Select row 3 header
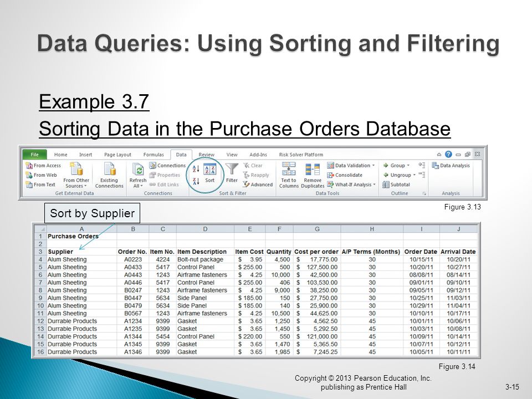 pos(40,252)
